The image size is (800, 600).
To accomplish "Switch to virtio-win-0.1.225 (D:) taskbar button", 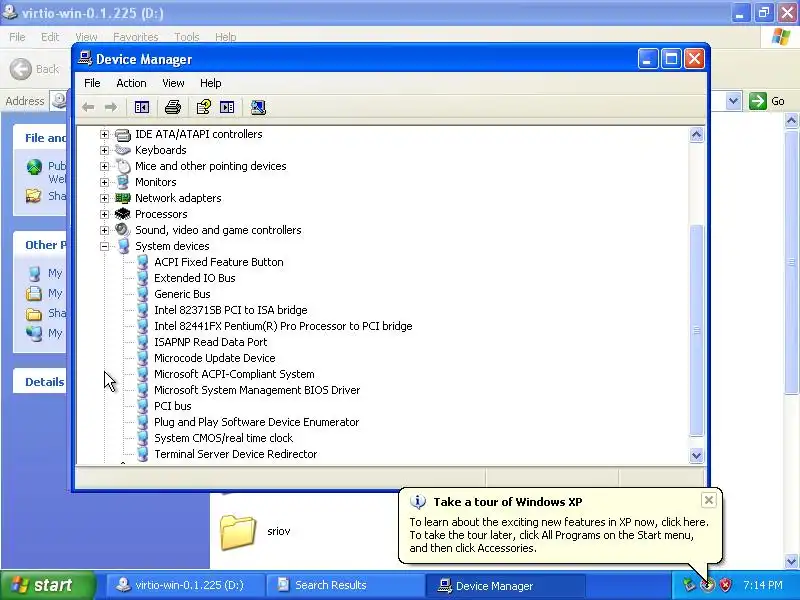I will [184, 585].
